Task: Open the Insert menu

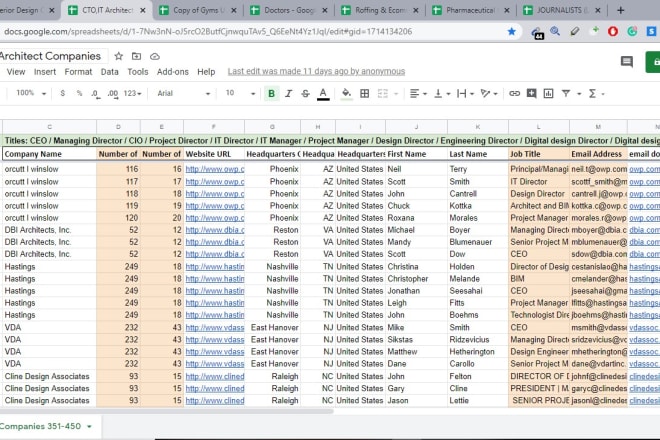Action: (45, 72)
